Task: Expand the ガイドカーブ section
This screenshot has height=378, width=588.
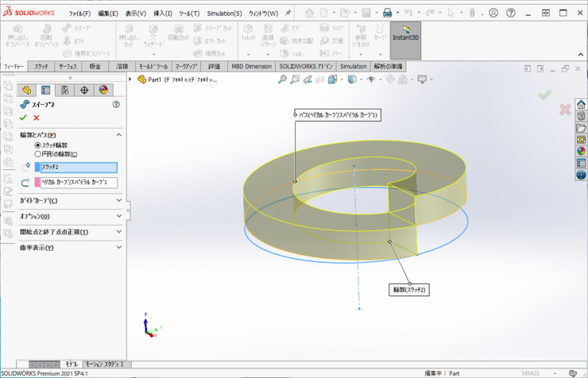Action: click(118, 201)
